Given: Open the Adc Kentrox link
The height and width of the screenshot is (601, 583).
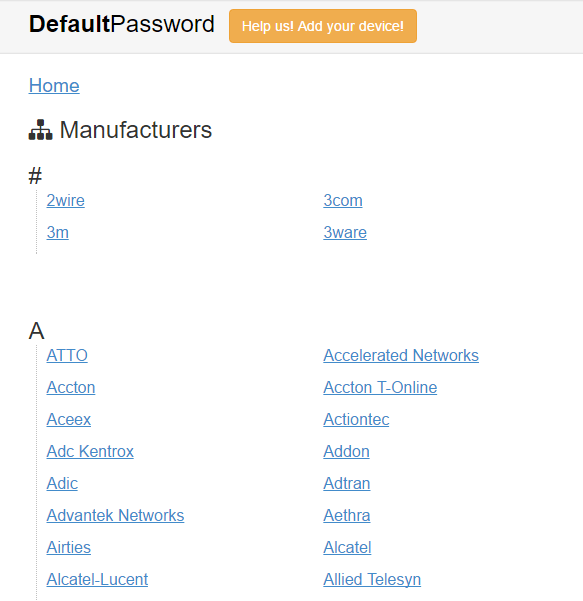Looking at the screenshot, I should coord(90,452).
